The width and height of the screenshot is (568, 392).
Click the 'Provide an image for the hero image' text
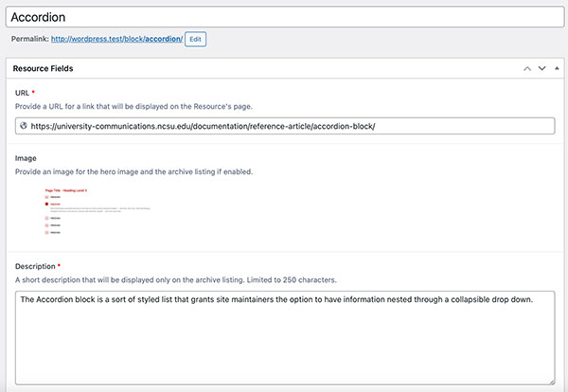[x=133, y=171]
